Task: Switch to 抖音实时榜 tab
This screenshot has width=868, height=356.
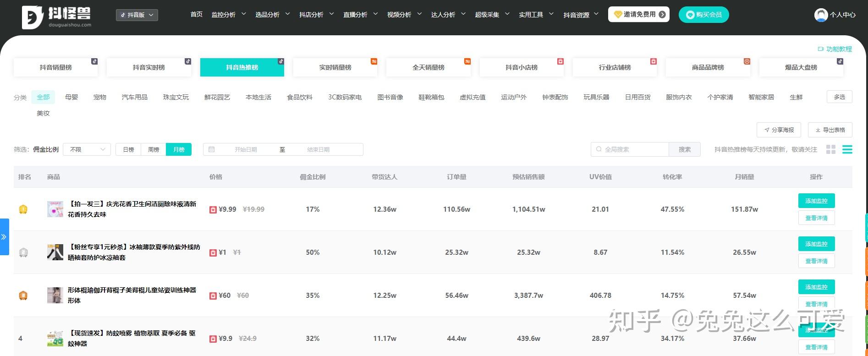Action: pyautogui.click(x=149, y=67)
